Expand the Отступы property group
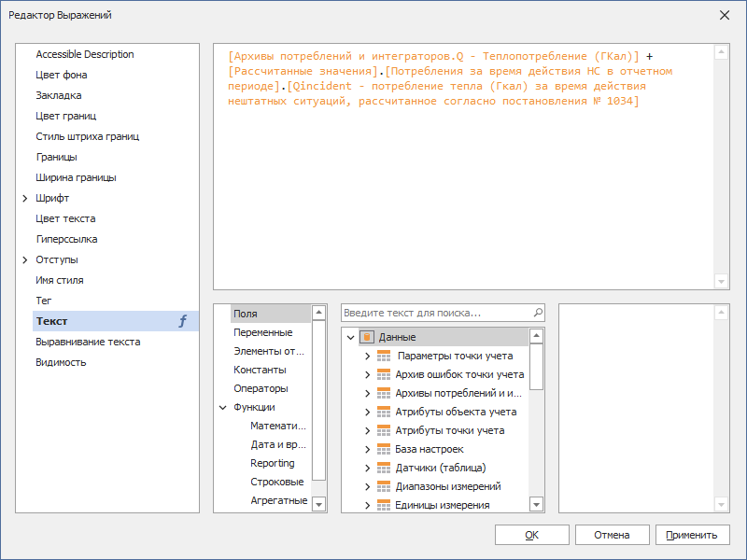747x560 pixels. [x=25, y=259]
